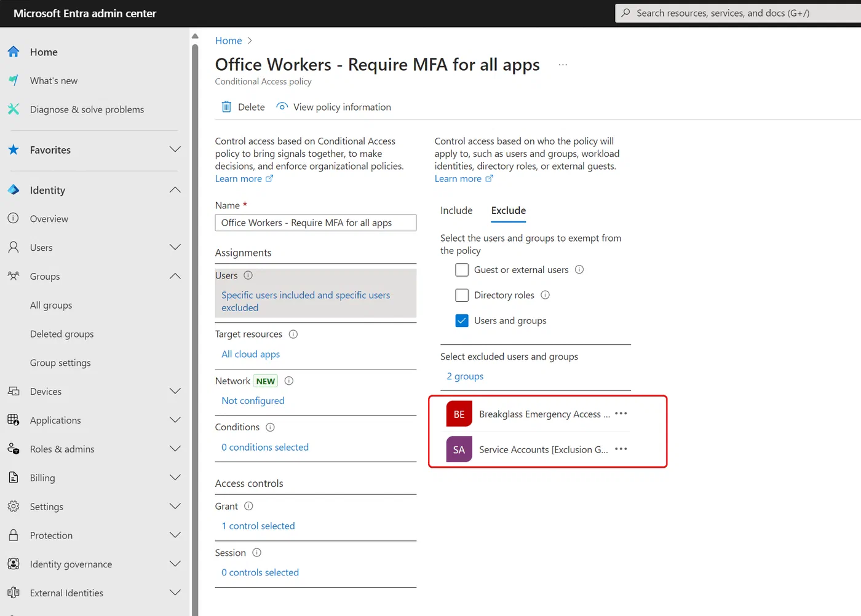Click the Roles & admins icon
The width and height of the screenshot is (861, 616).
pos(14,449)
